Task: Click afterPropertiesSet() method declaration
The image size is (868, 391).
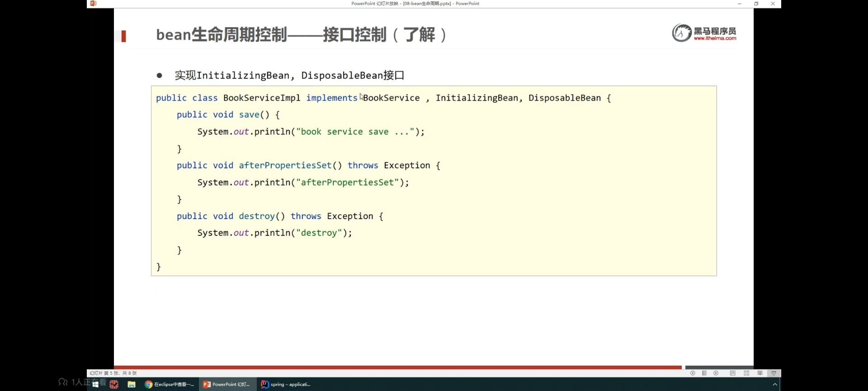Action: [x=308, y=165]
